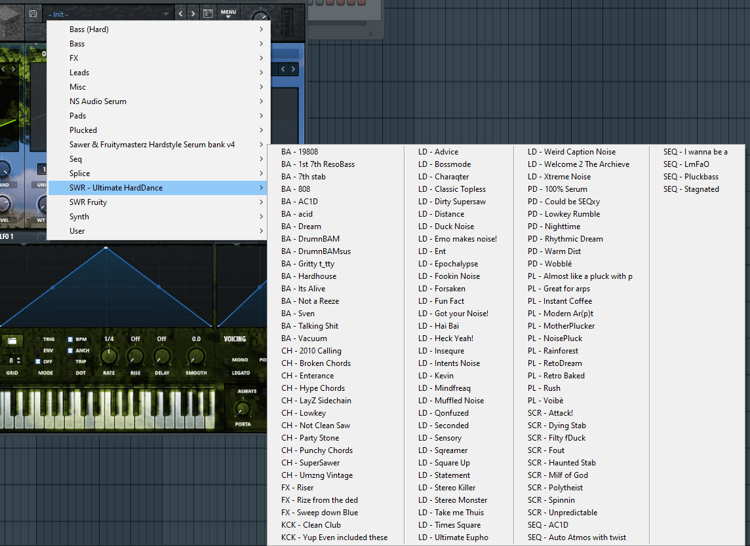750x546 pixels.
Task: Toggle the BPM sync checkbox
Action: click(x=70, y=339)
